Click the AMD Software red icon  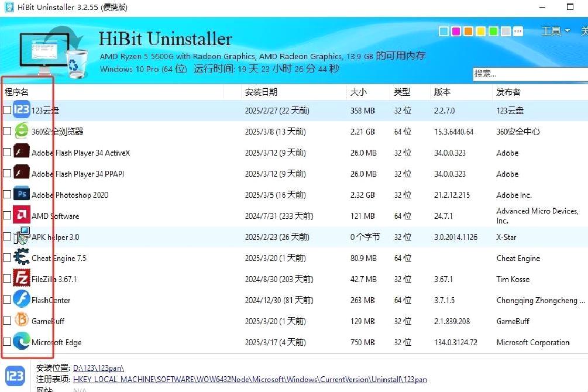[x=22, y=215]
